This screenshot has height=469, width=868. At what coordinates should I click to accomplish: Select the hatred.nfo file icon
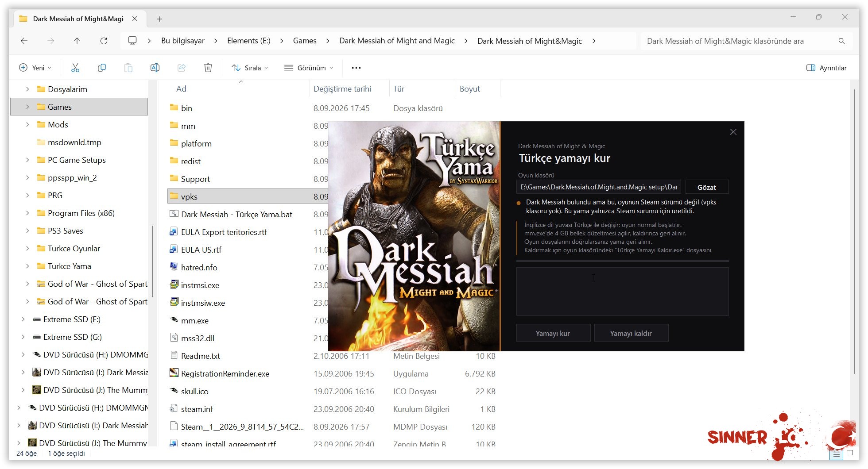click(x=174, y=267)
